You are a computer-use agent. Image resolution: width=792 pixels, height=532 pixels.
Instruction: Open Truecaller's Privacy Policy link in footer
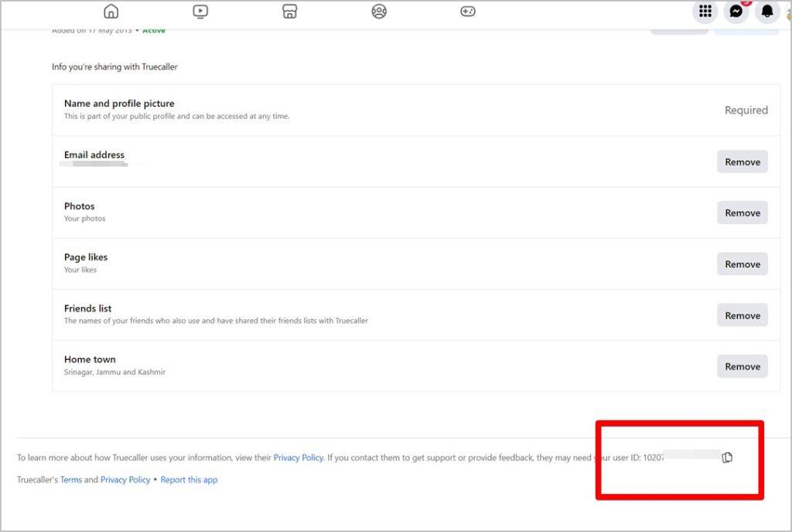pos(125,479)
